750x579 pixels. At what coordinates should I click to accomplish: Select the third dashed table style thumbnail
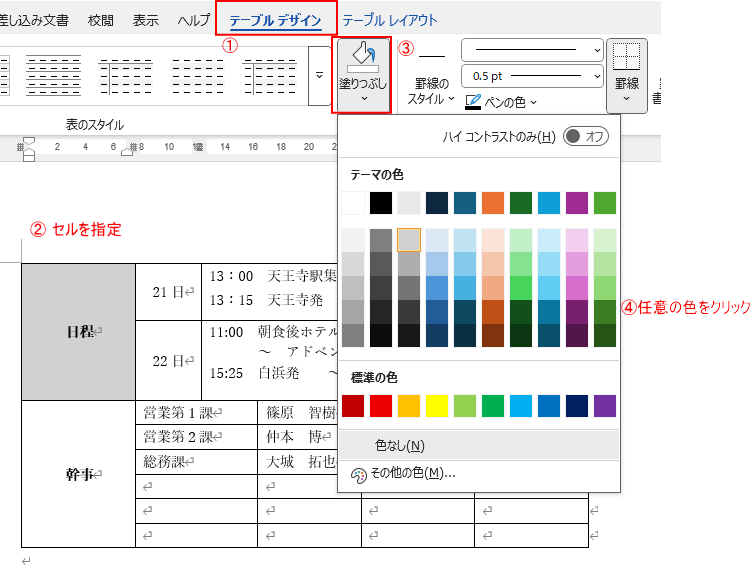(198, 76)
